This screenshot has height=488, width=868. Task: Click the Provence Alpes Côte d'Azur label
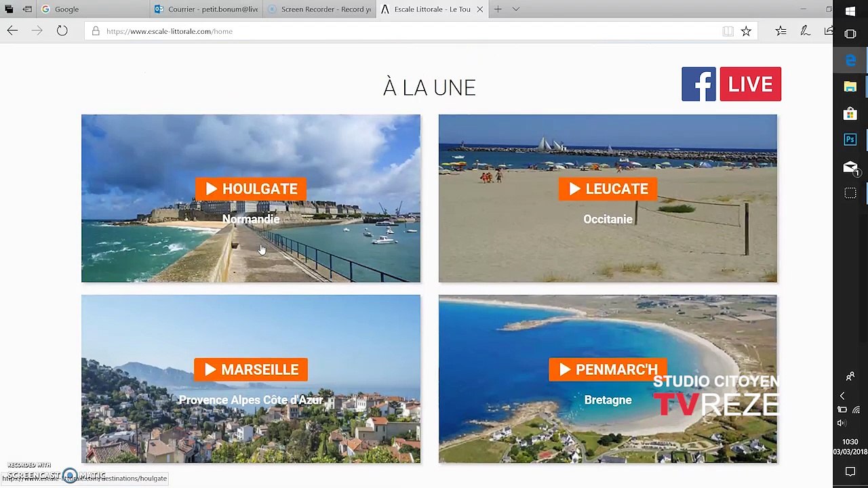click(x=251, y=400)
